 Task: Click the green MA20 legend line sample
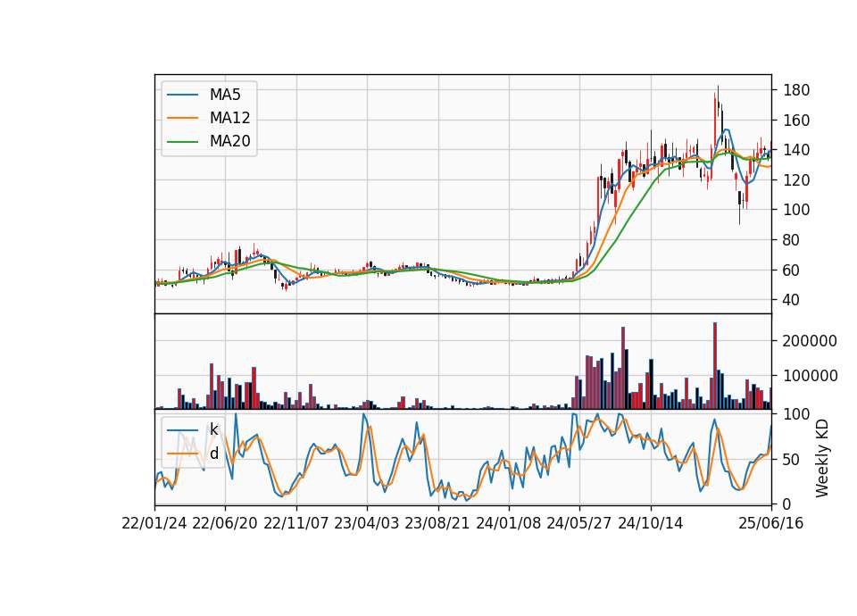tap(182, 141)
